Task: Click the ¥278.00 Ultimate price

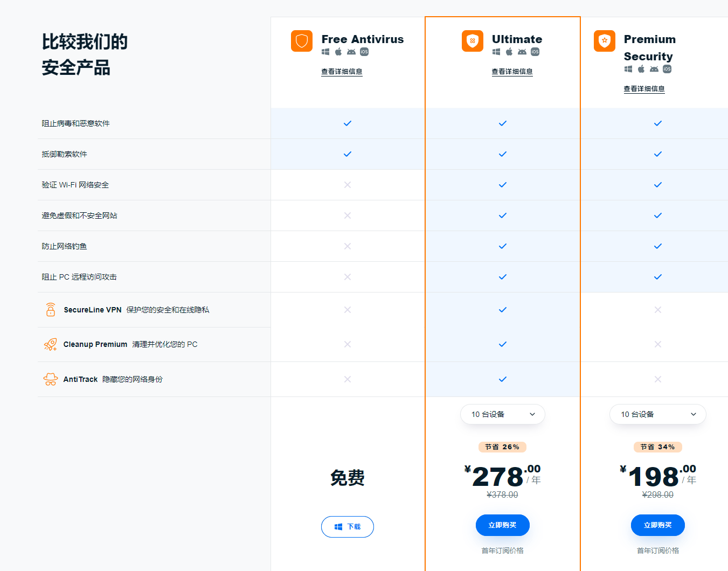Action: [x=503, y=476]
